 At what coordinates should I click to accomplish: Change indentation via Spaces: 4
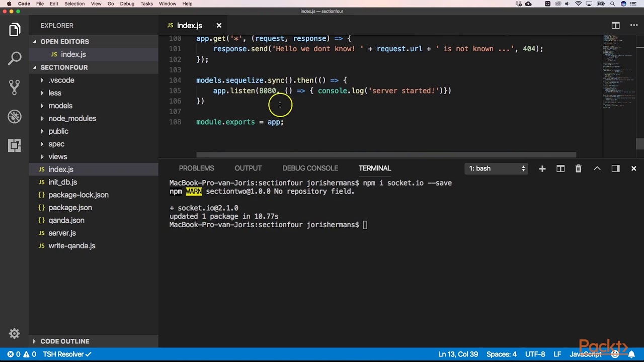501,354
